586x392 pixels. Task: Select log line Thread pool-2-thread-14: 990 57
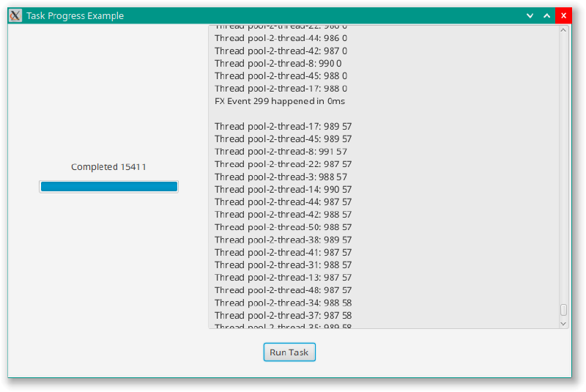coord(283,190)
